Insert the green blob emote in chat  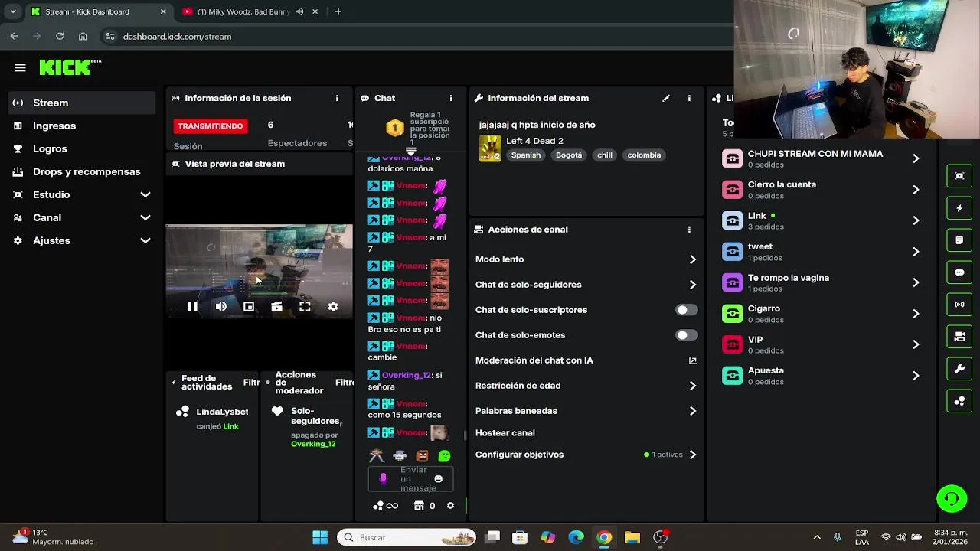click(x=445, y=456)
